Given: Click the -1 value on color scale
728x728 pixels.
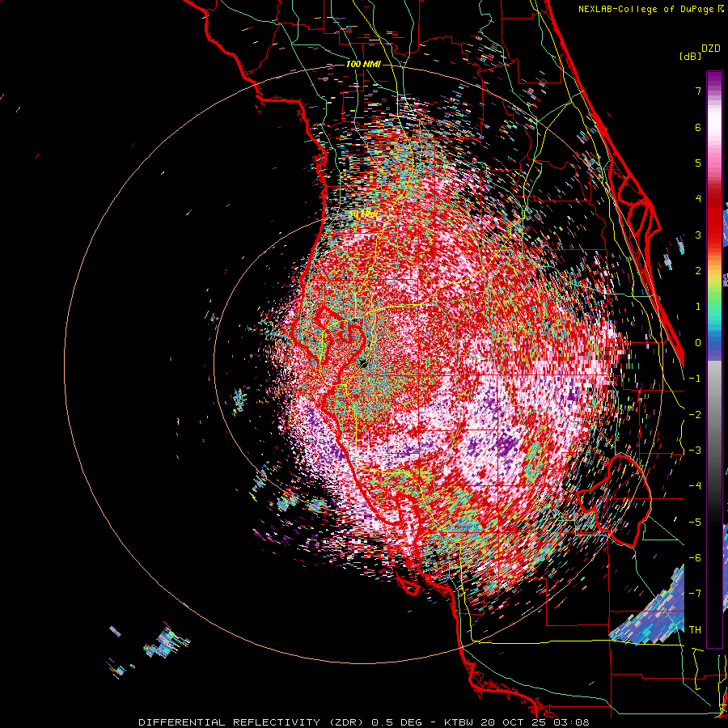Looking at the screenshot, I should click(695, 379).
